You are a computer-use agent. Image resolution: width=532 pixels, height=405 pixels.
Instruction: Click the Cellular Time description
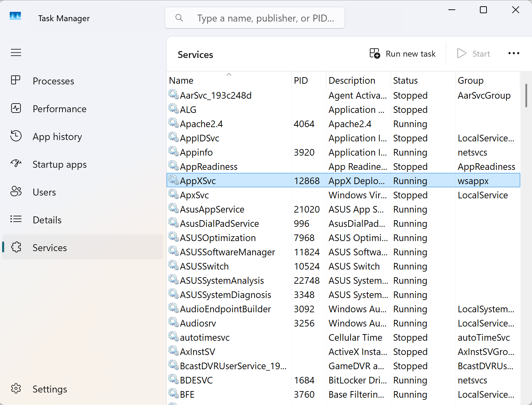pos(355,337)
